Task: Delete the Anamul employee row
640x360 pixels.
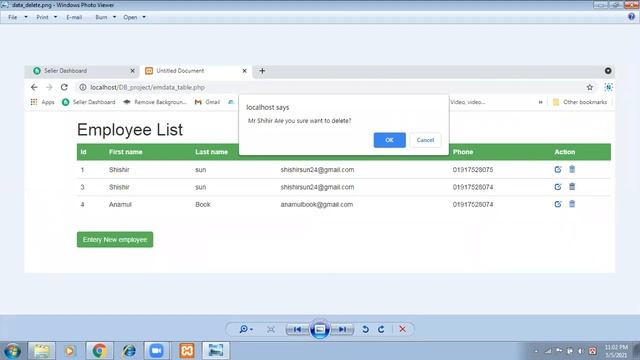Action: tap(572, 204)
